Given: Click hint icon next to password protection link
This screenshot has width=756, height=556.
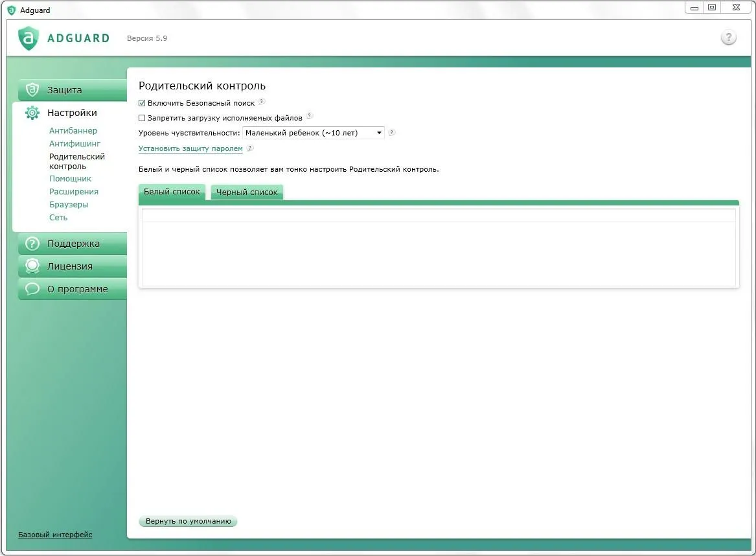Looking at the screenshot, I should click(250, 148).
